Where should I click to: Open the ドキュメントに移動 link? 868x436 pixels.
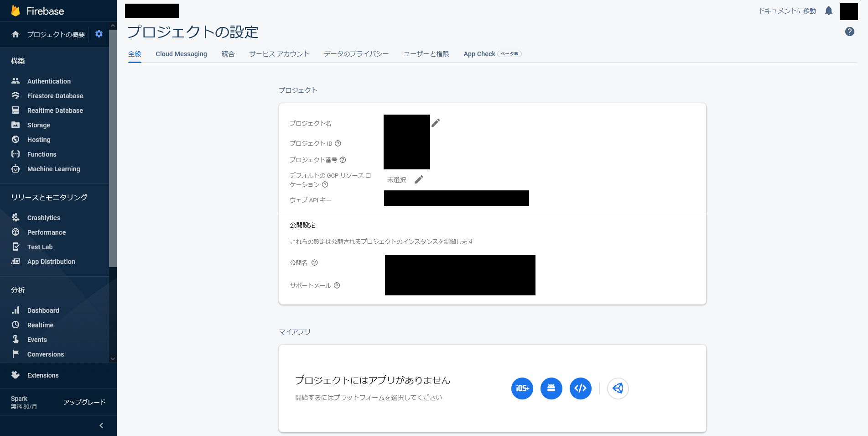pyautogui.click(x=787, y=11)
